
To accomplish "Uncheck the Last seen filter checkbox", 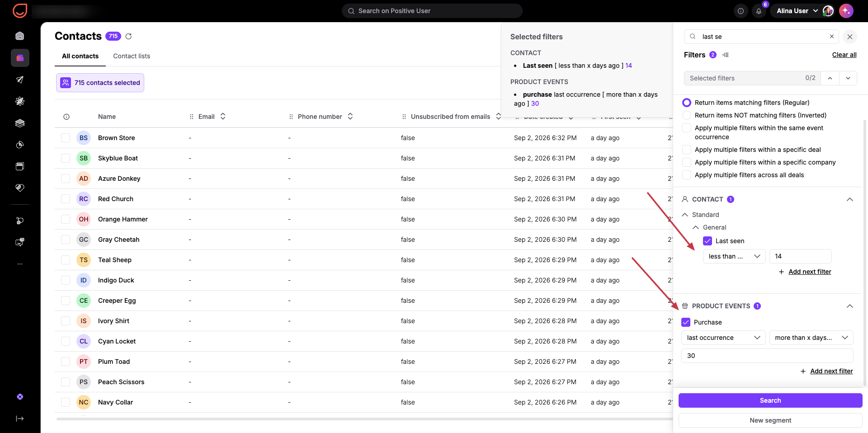I will (x=708, y=241).
